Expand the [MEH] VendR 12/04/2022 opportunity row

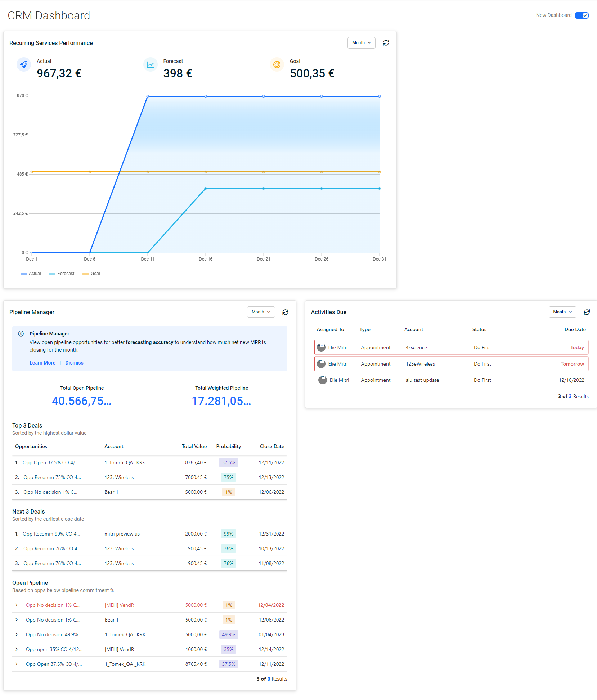click(17, 605)
